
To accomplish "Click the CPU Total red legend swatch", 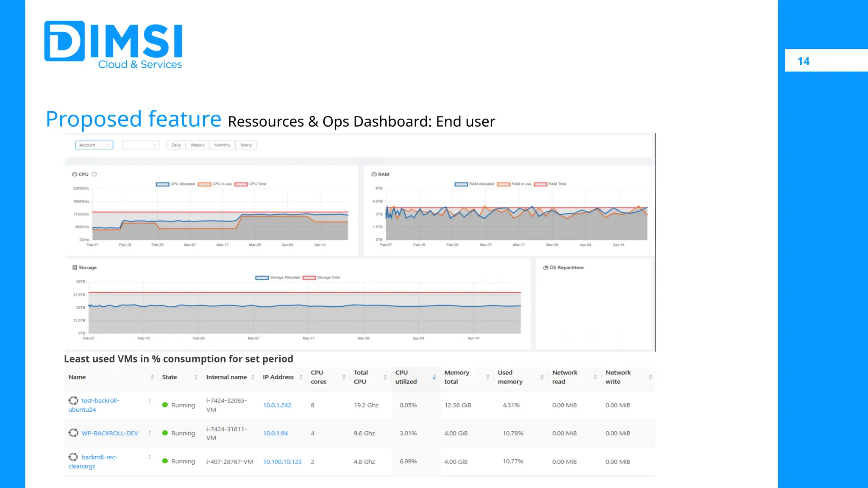I will pyautogui.click(x=241, y=184).
